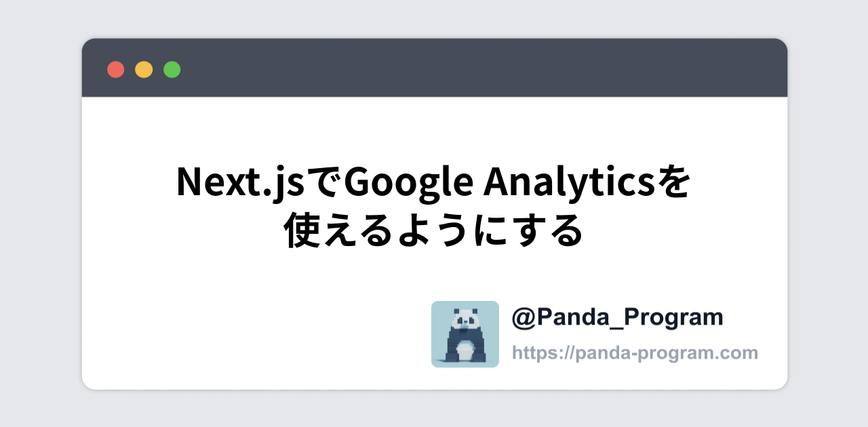The height and width of the screenshot is (427, 868).
Task: Click the red close dot
Action: 116,69
